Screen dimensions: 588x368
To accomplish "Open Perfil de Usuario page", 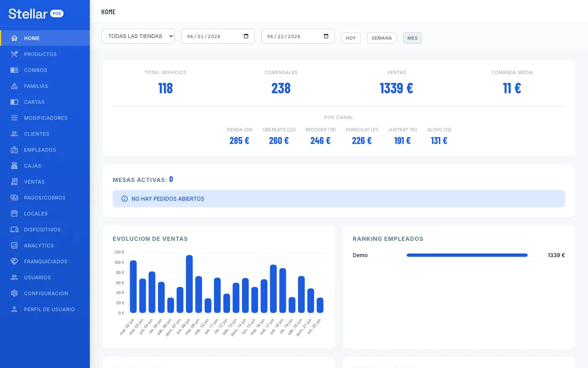I will point(45,309).
